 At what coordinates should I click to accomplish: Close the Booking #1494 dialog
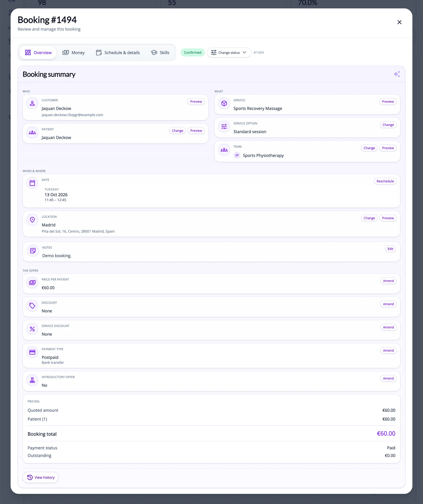click(x=399, y=22)
